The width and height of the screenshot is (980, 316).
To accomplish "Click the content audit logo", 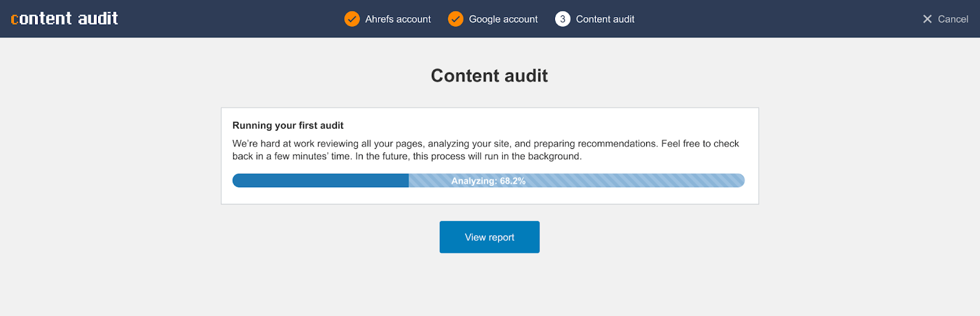I will pyautogui.click(x=64, y=19).
